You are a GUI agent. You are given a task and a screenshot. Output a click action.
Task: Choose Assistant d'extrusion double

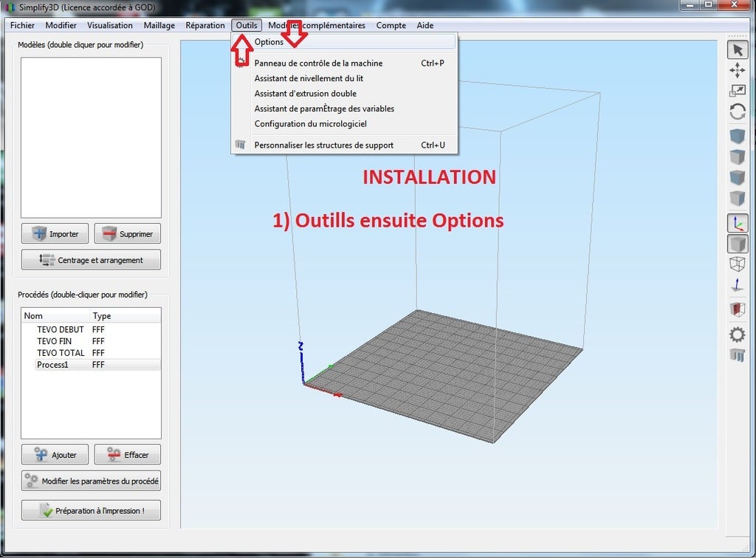click(x=344, y=94)
